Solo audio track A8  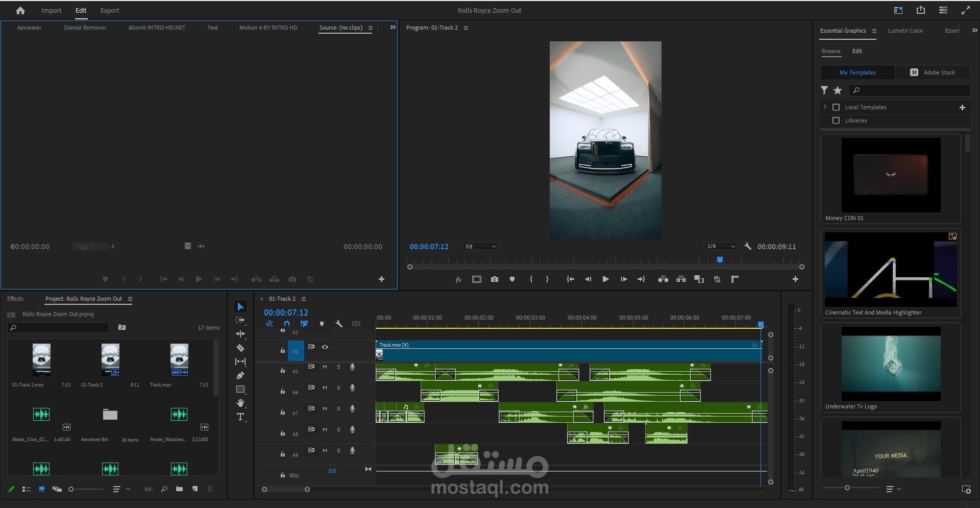click(x=338, y=430)
